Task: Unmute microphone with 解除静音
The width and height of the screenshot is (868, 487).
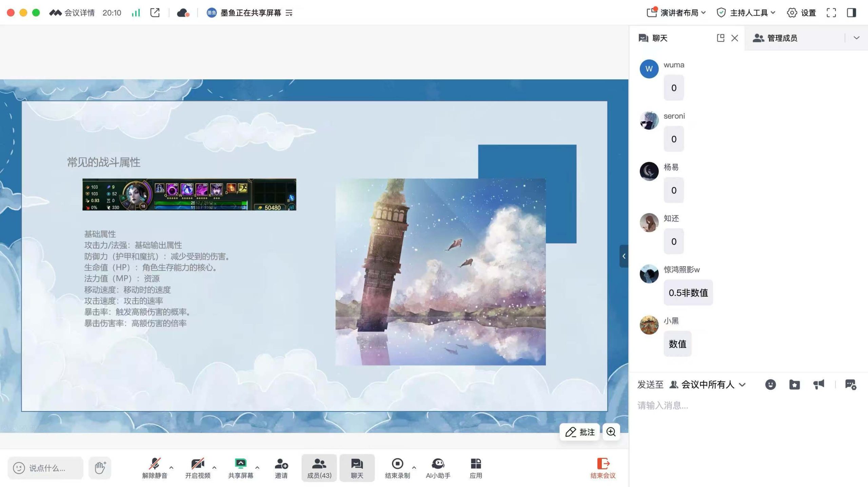Action: click(x=155, y=468)
